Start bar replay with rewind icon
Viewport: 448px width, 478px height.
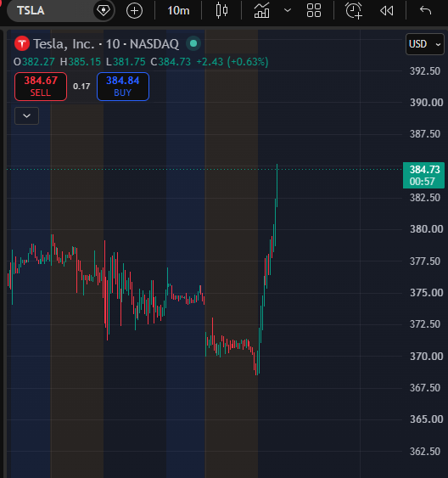coord(386,11)
